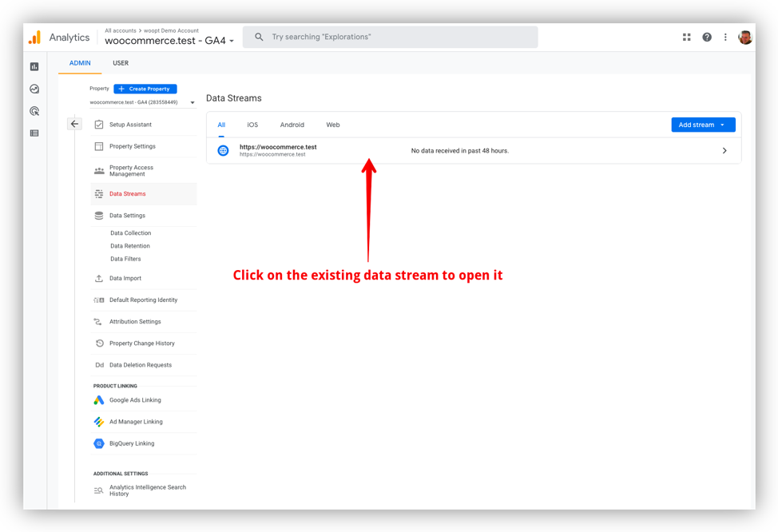Click the Data Streams icon
The image size is (778, 532).
(x=99, y=194)
